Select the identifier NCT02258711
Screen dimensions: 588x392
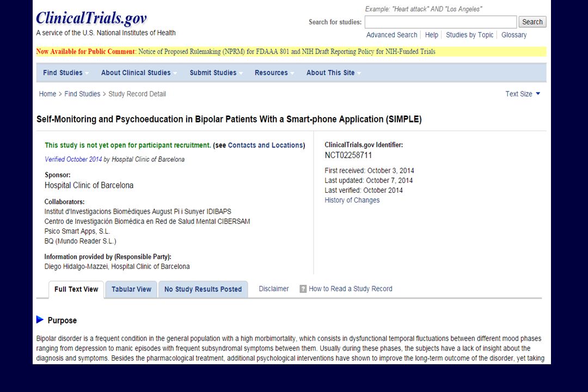[348, 155]
